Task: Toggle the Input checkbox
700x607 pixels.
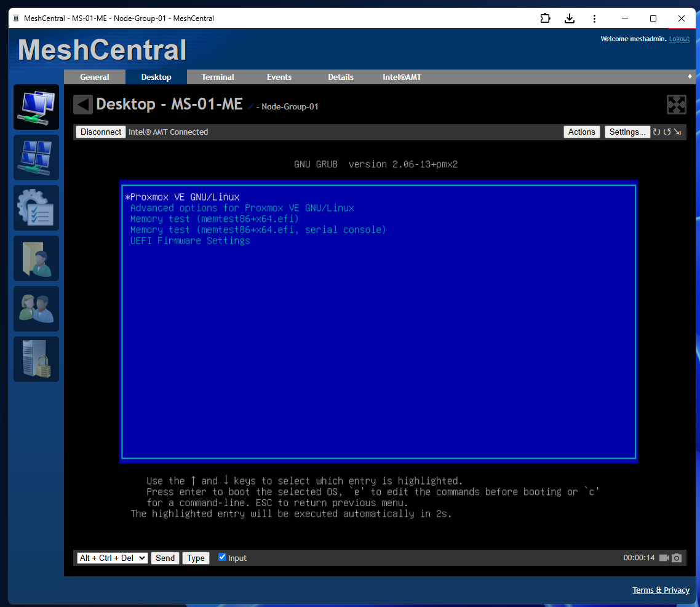Action: 222,557
